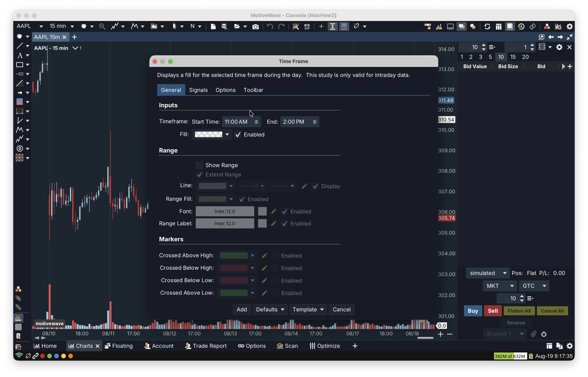Open the Fill color dropdown arrow

(227, 134)
